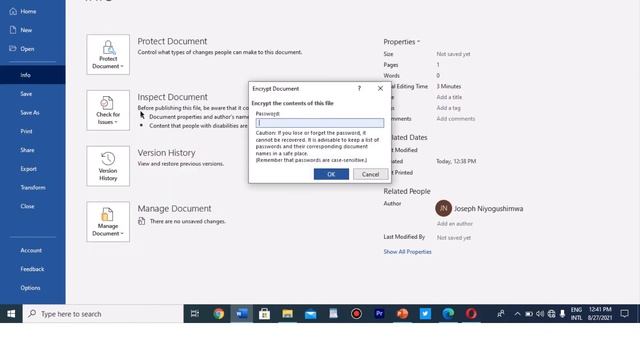The height and width of the screenshot is (360, 640).
Task: Open the clock showing 12:41 PM
Action: point(600,313)
